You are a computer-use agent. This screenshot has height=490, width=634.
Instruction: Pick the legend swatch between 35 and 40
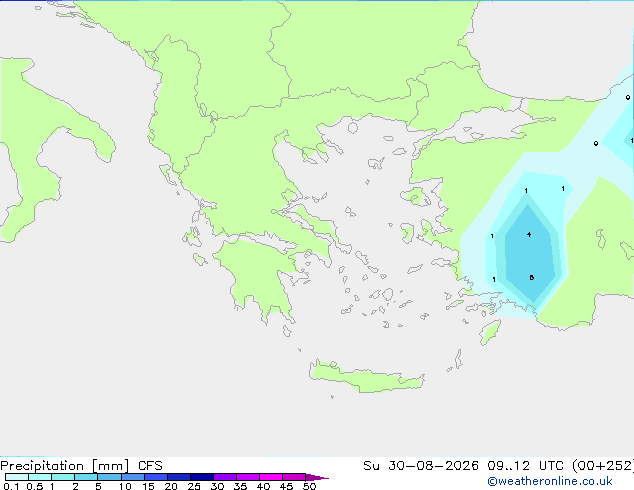(x=248, y=477)
